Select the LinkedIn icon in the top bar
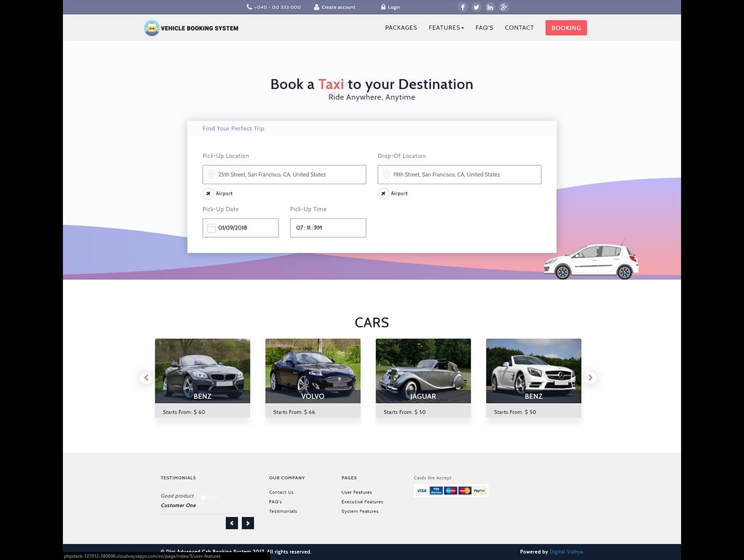Image resolution: width=744 pixels, height=560 pixels. 490,7
